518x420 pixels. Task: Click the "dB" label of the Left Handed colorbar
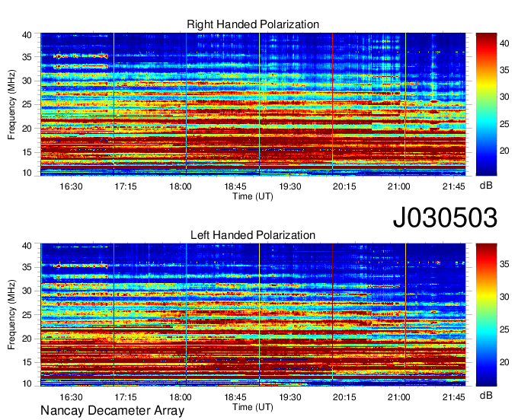click(x=486, y=396)
